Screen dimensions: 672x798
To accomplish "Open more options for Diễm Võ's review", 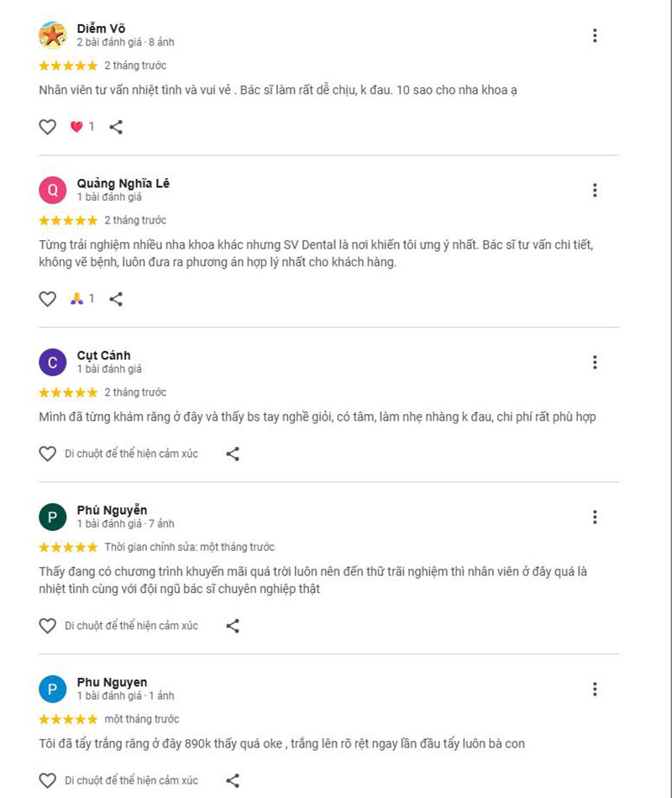I will coord(595,35).
